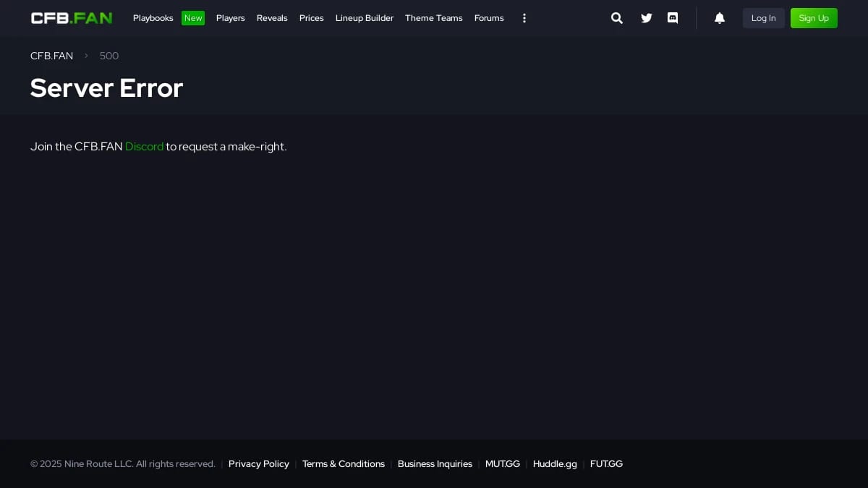Open the Playbooks menu item
868x488 pixels.
click(153, 18)
